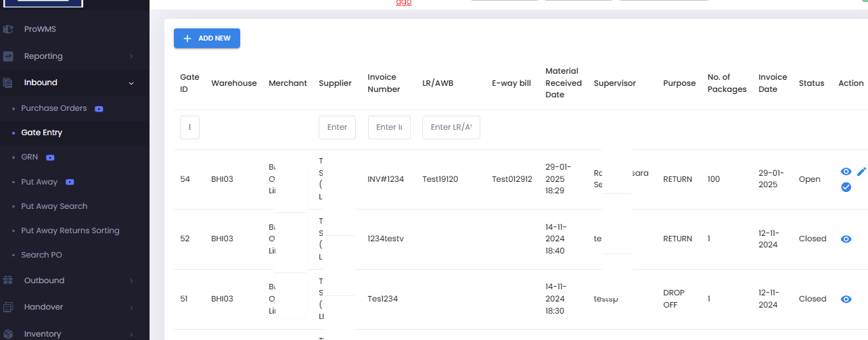Open Search PO in sidebar
This screenshot has height=340, width=868.
pos(41,255)
